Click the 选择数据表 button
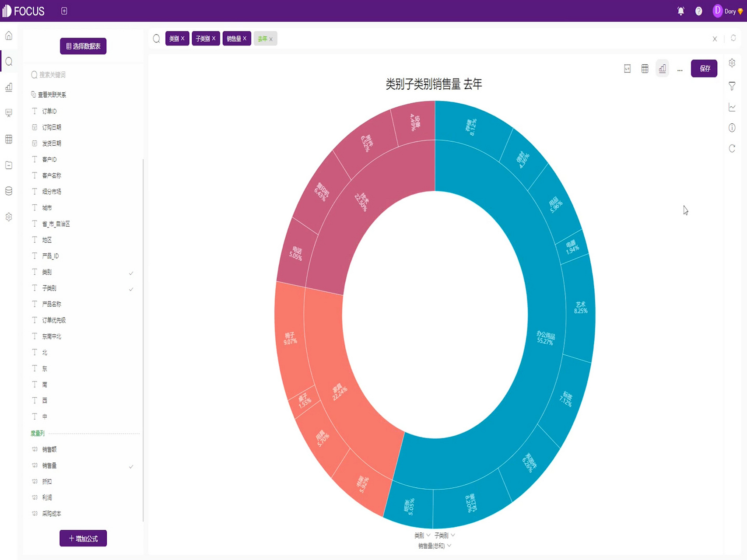This screenshot has height=560, width=747. click(83, 45)
